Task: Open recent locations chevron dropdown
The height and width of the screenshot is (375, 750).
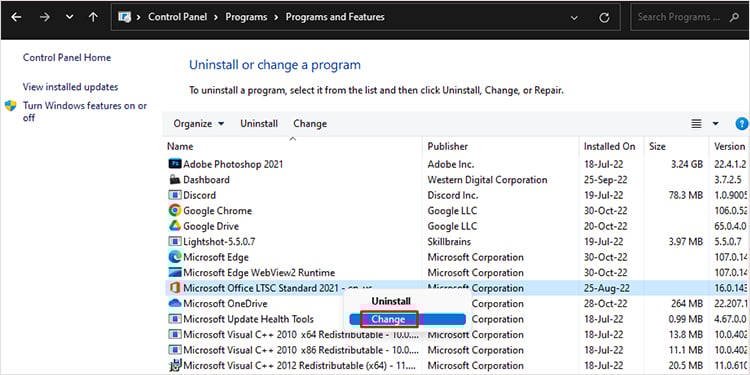Action: coord(69,17)
